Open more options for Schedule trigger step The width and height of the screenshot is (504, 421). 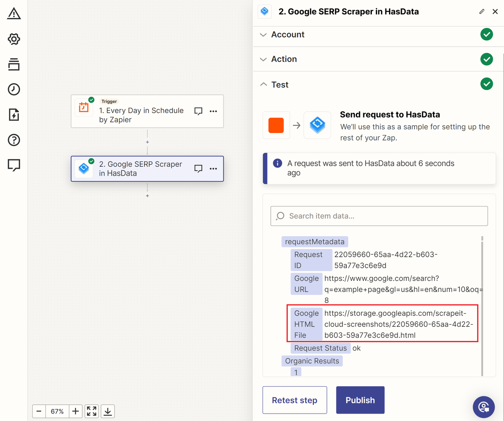tap(214, 111)
